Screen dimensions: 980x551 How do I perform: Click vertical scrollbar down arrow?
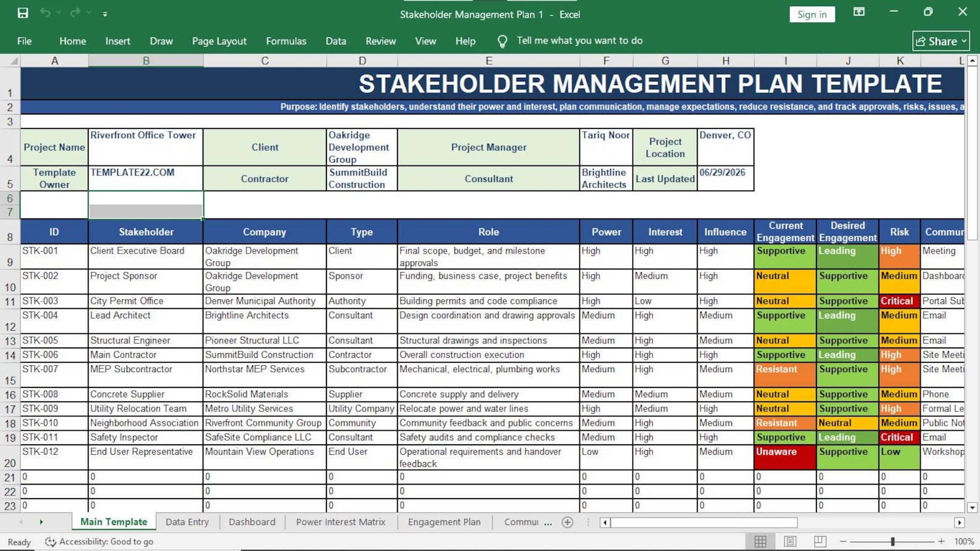click(x=972, y=507)
